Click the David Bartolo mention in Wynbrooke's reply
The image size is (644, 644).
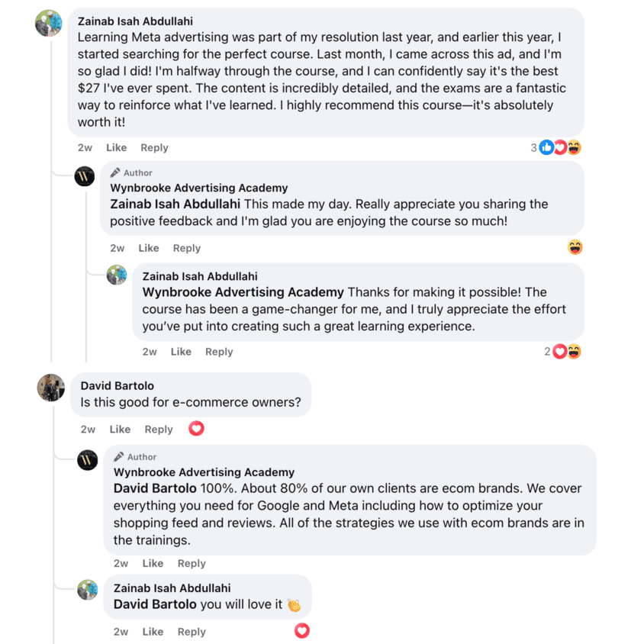[155, 488]
